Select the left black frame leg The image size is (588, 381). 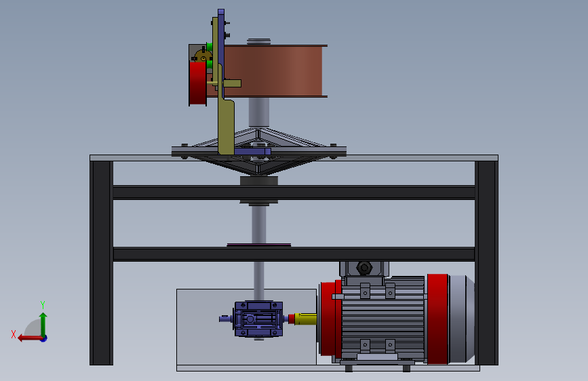[101, 263]
